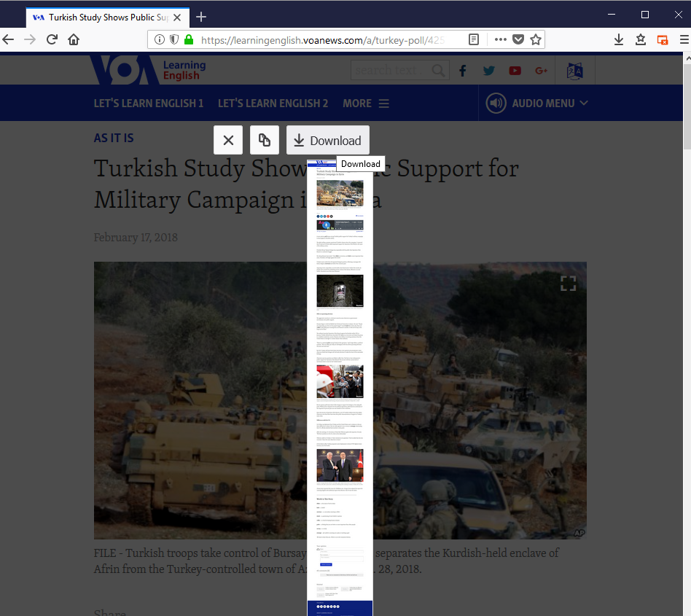Click the Download screenshot button
The width and height of the screenshot is (691, 616).
327,141
